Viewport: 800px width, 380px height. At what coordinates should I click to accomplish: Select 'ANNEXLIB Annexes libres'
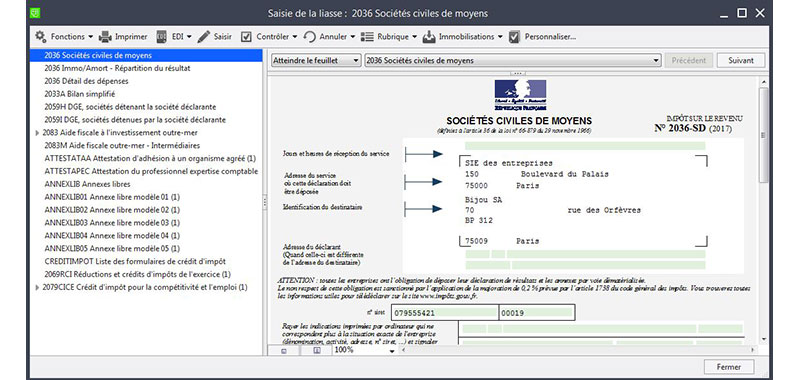pyautogui.click(x=146, y=184)
